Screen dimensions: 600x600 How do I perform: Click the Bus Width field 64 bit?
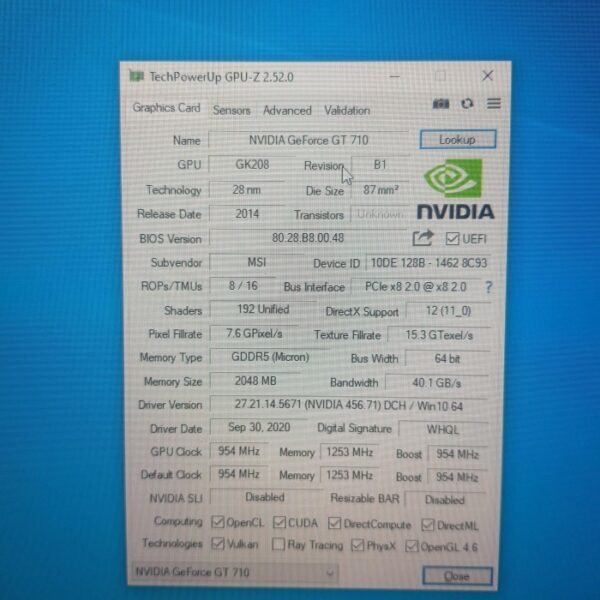[x=447, y=359]
